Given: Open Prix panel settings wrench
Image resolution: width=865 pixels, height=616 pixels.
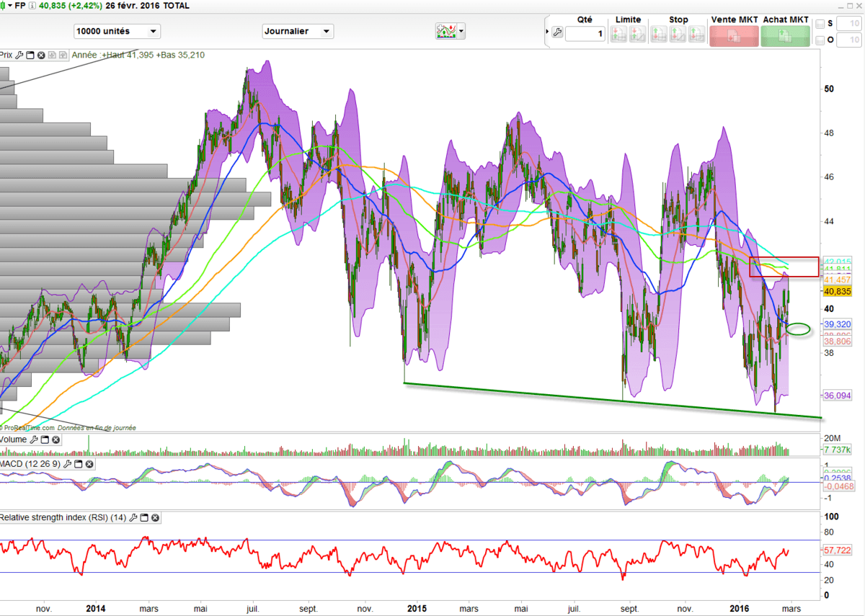Looking at the screenshot, I should coord(19,55).
